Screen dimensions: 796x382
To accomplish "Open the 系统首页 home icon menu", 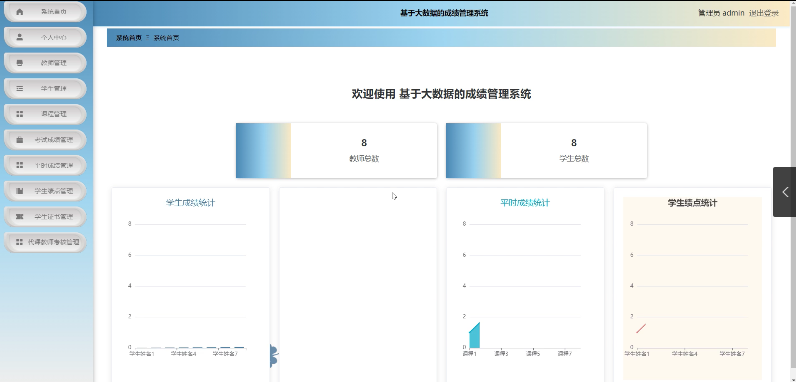I will [45, 12].
